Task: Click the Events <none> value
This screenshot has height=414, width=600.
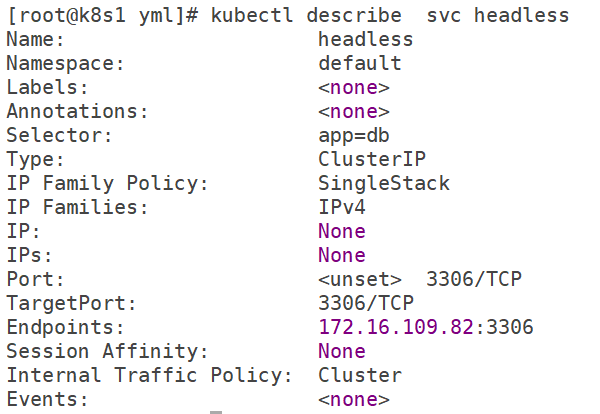Action: pos(354,400)
